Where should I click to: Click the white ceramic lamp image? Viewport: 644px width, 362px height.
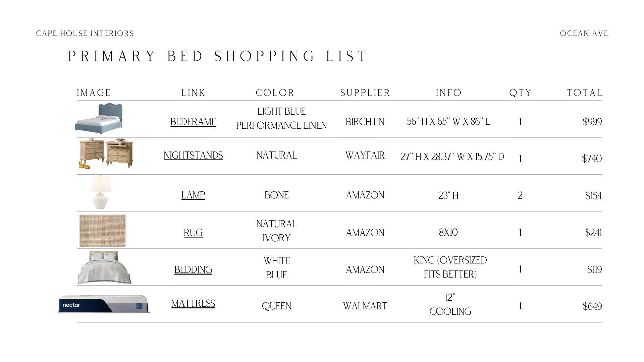(x=100, y=192)
